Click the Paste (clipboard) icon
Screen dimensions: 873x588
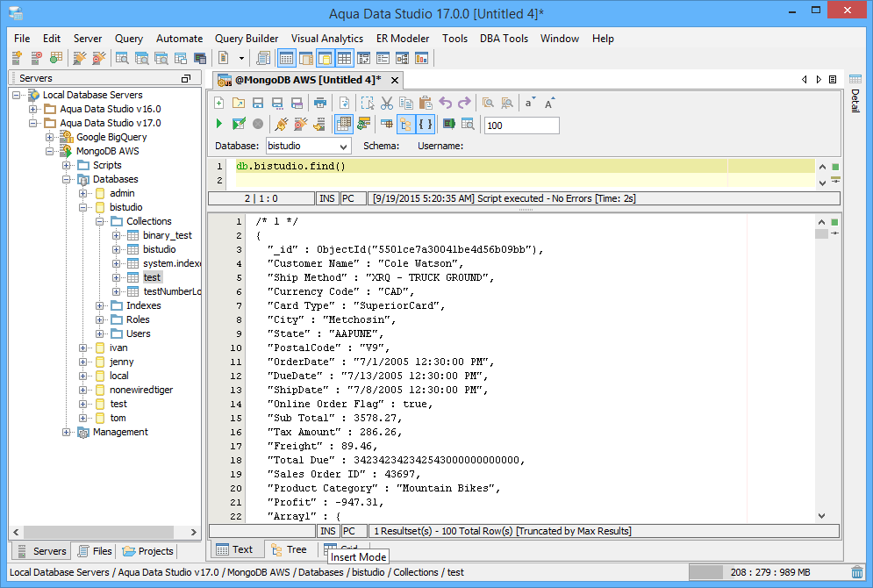click(426, 103)
